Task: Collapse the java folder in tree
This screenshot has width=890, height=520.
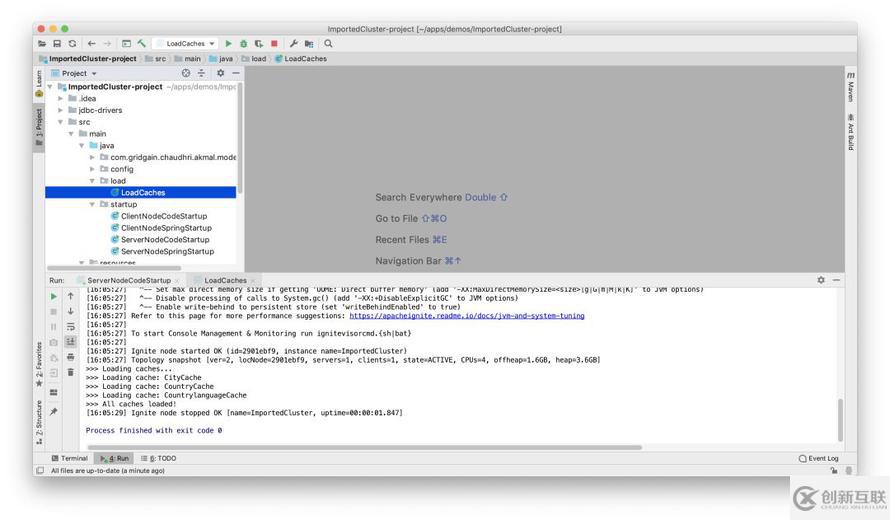Action: (x=82, y=146)
